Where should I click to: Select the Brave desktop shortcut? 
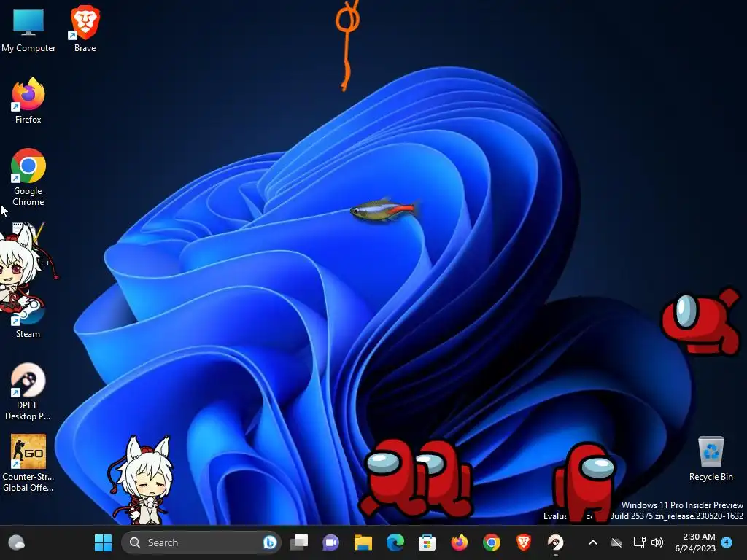point(85,29)
